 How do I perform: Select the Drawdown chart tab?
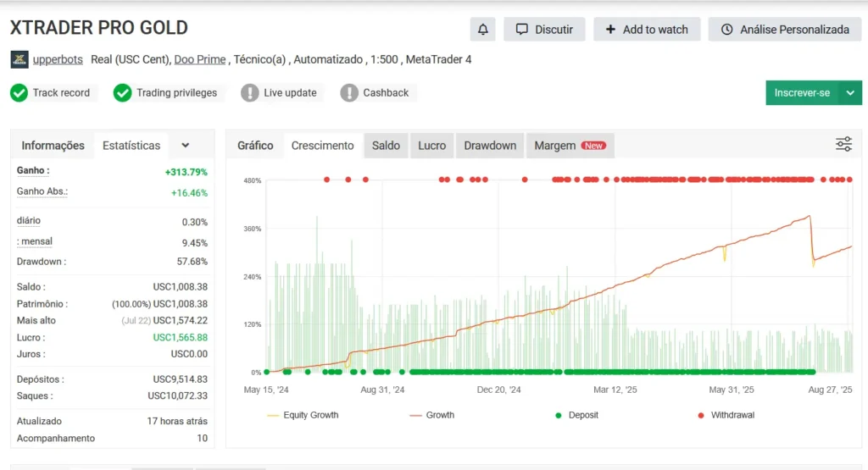490,146
